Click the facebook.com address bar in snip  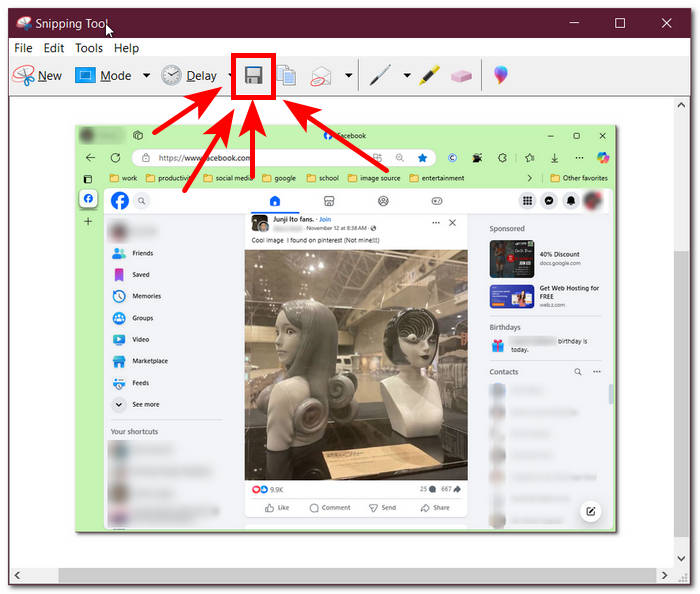283,158
